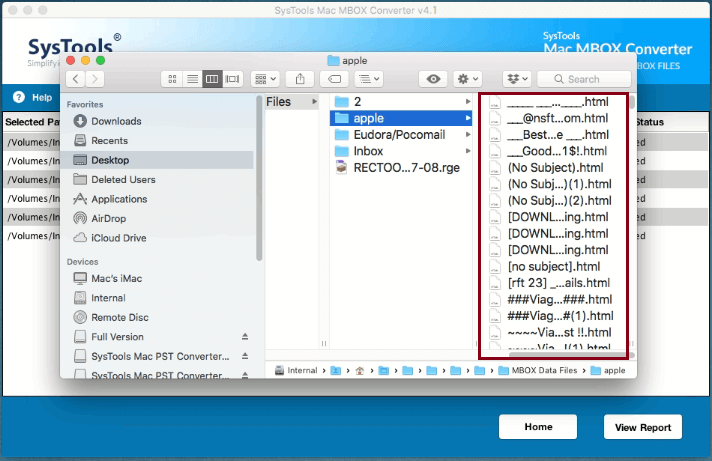This screenshot has width=712, height=461.
Task: Eject first SysTools Mac PST Converter volume
Action: (245, 356)
